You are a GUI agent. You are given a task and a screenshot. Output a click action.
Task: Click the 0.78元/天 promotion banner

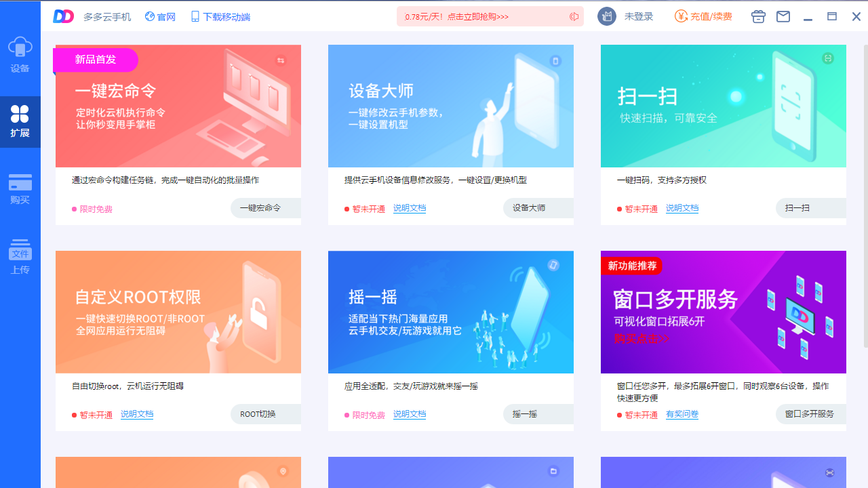click(490, 16)
